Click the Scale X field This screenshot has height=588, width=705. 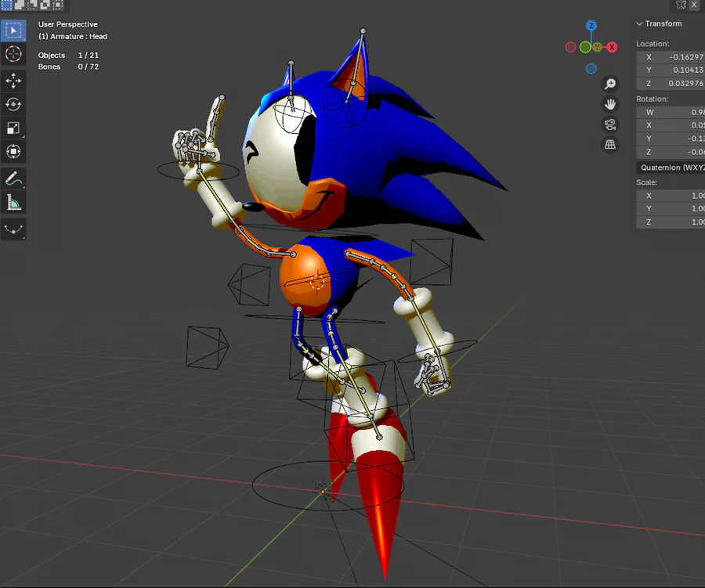pos(671,196)
